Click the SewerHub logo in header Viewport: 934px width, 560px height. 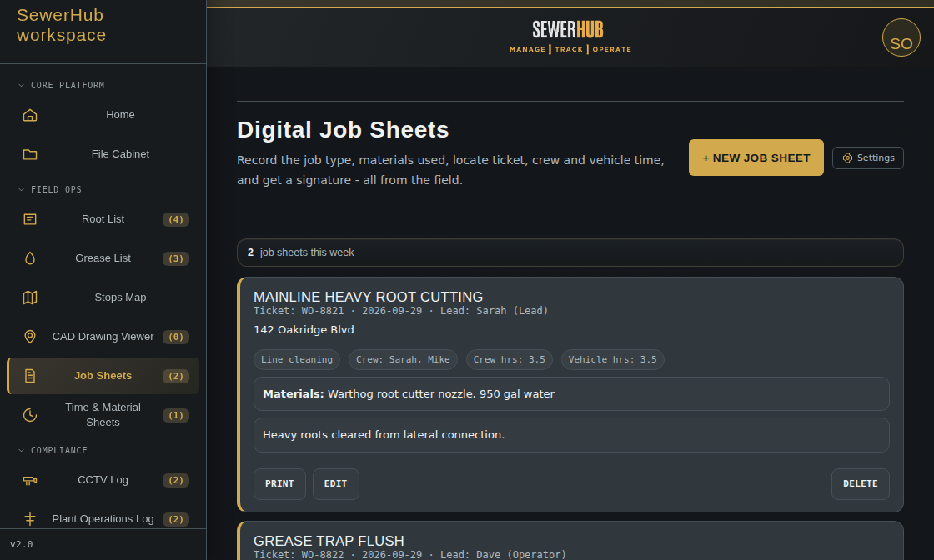click(x=570, y=37)
